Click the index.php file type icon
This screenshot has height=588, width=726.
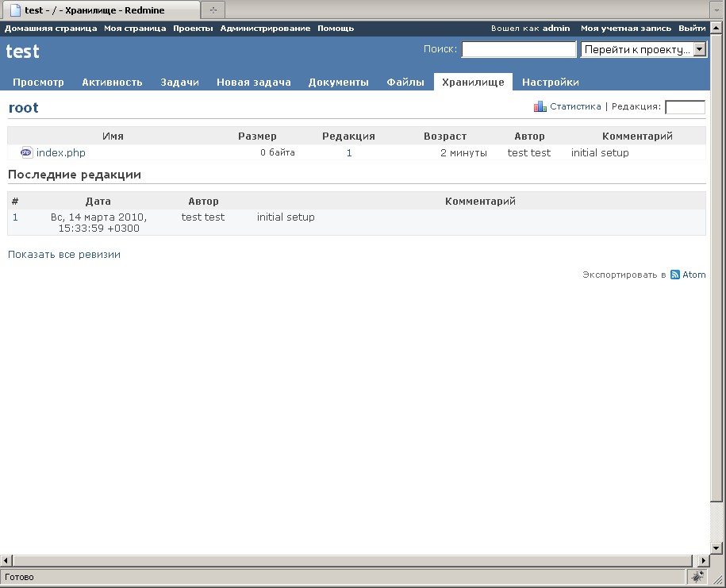point(26,152)
